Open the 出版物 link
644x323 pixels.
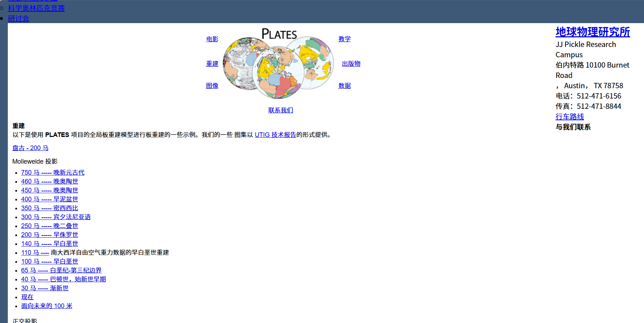click(x=351, y=64)
